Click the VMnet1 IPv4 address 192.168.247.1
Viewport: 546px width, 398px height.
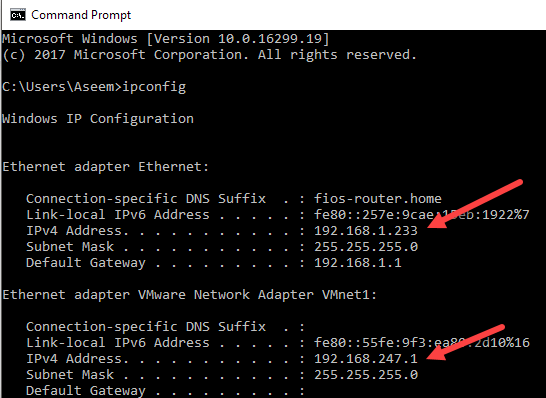[x=366, y=359]
